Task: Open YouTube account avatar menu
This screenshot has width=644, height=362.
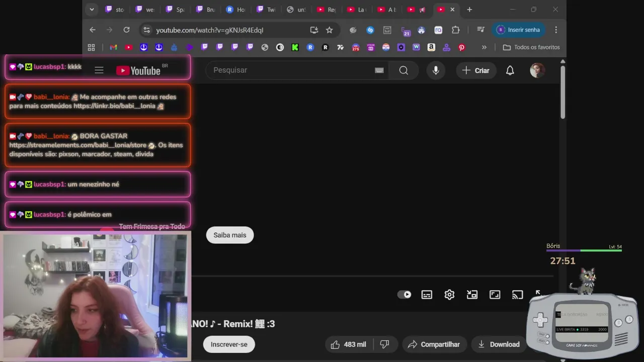Action: click(x=537, y=70)
